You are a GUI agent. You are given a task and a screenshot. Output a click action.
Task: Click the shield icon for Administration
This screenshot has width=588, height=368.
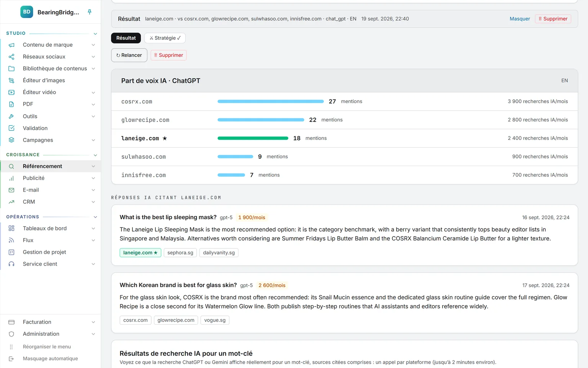pos(11,334)
